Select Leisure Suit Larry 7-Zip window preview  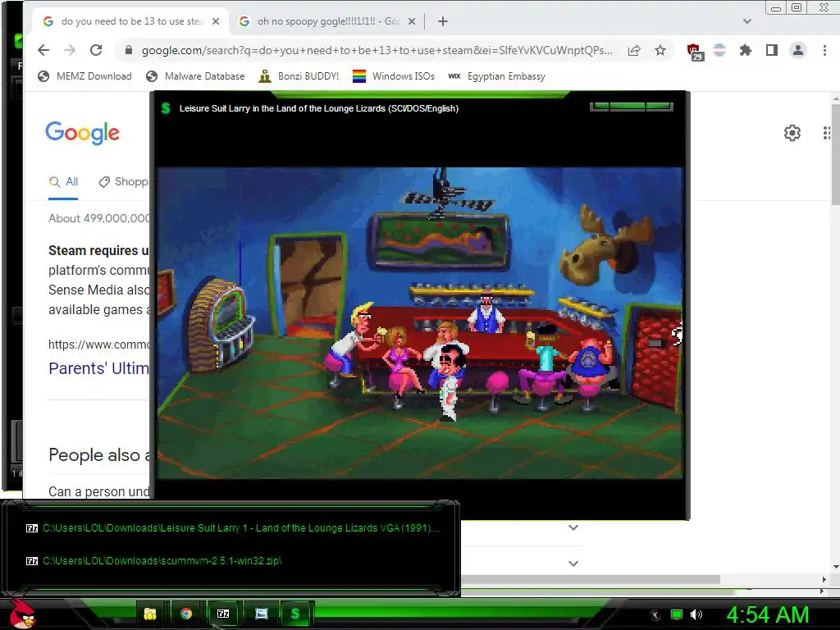(x=233, y=528)
